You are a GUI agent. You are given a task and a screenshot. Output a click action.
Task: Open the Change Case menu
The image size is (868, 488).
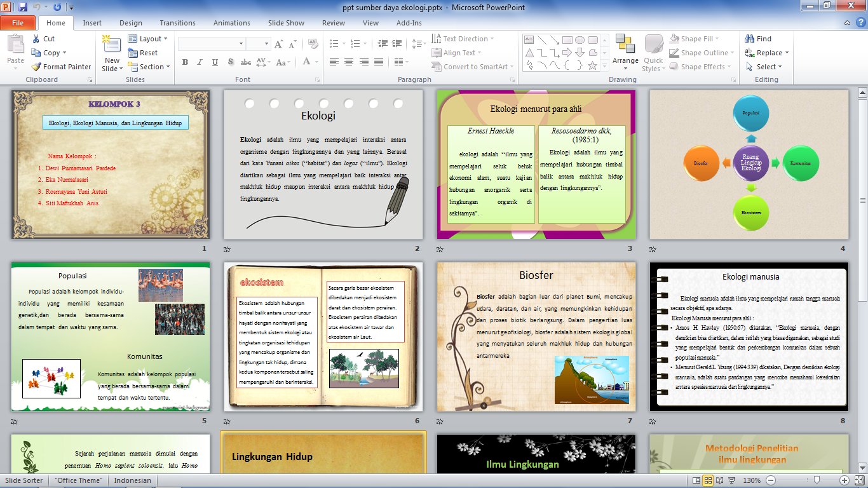(282, 62)
